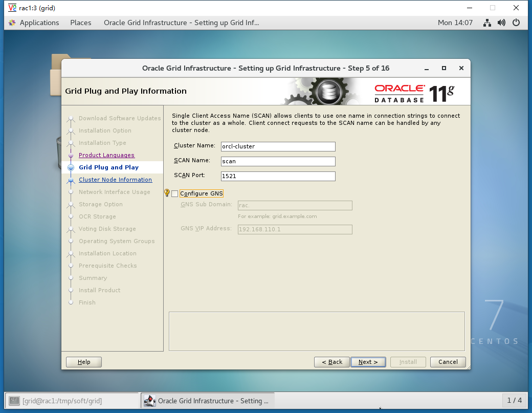The height and width of the screenshot is (413, 532).
Task: Click the SCAN Name input field
Action: [278, 162]
